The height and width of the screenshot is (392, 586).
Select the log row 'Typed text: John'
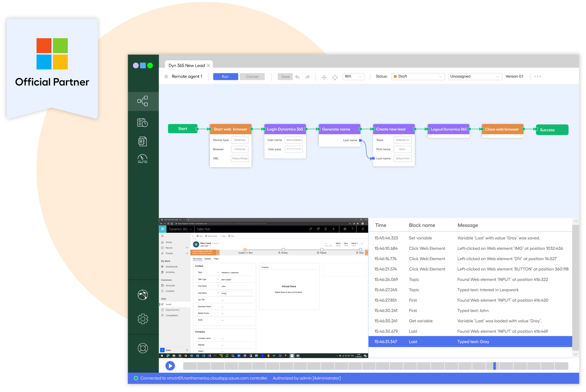click(470, 311)
